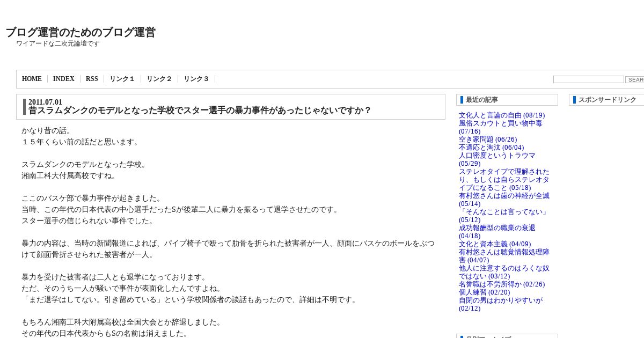Screen dimensions: 644x338
Task: Open recent post 文化人と言論の自由 (08/19)
Action: (502, 115)
